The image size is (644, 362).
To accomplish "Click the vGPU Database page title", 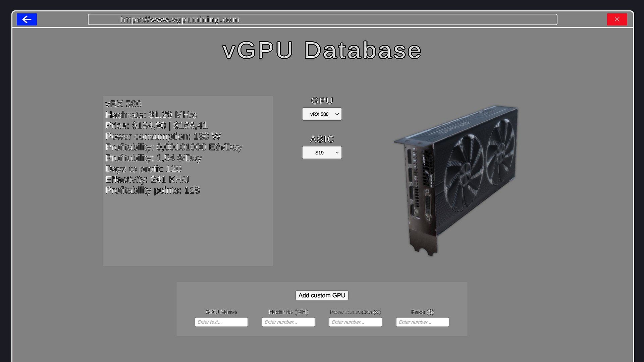I will pos(322,50).
